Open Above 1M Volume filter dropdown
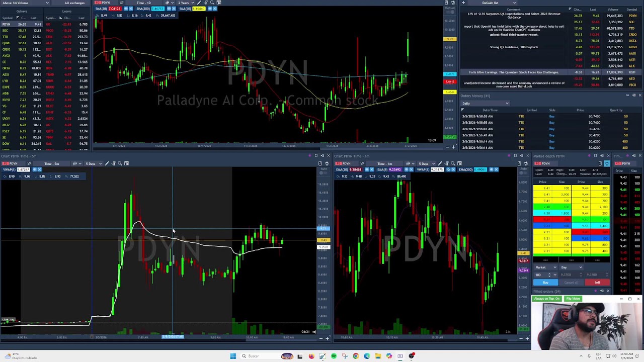 (25, 3)
